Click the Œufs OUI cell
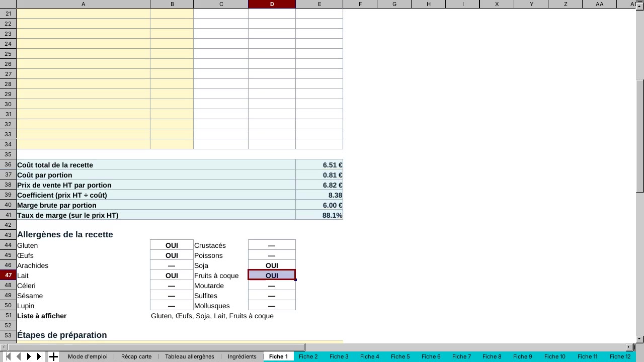 [x=172, y=255]
